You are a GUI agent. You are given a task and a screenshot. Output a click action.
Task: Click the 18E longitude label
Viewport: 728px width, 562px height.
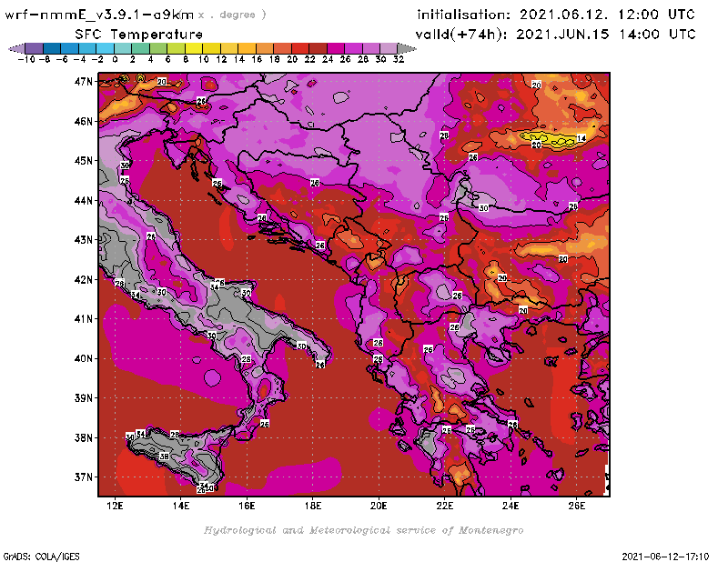click(312, 506)
